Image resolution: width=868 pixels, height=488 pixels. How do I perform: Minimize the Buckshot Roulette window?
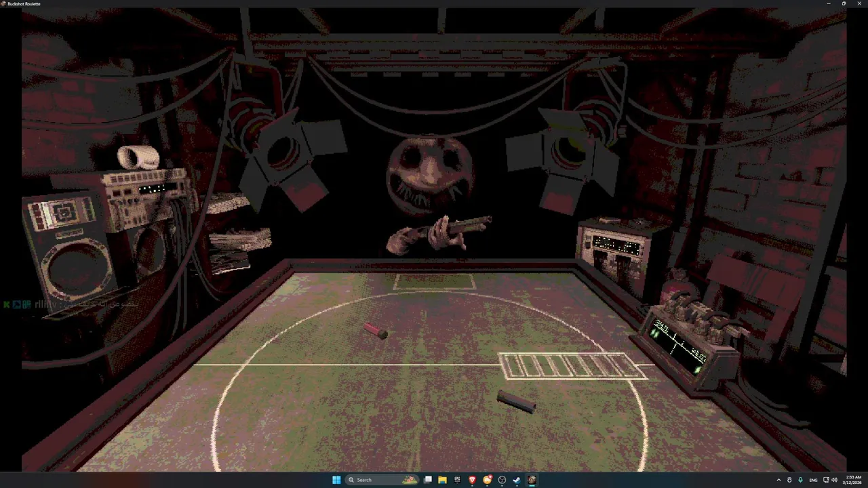click(x=828, y=3)
